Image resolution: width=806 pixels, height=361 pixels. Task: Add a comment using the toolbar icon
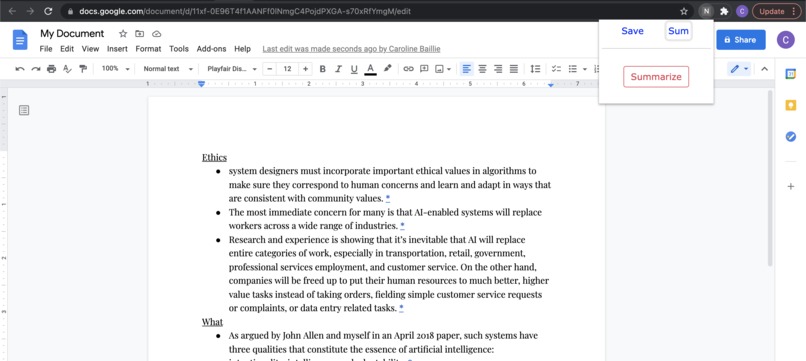pyautogui.click(x=424, y=68)
